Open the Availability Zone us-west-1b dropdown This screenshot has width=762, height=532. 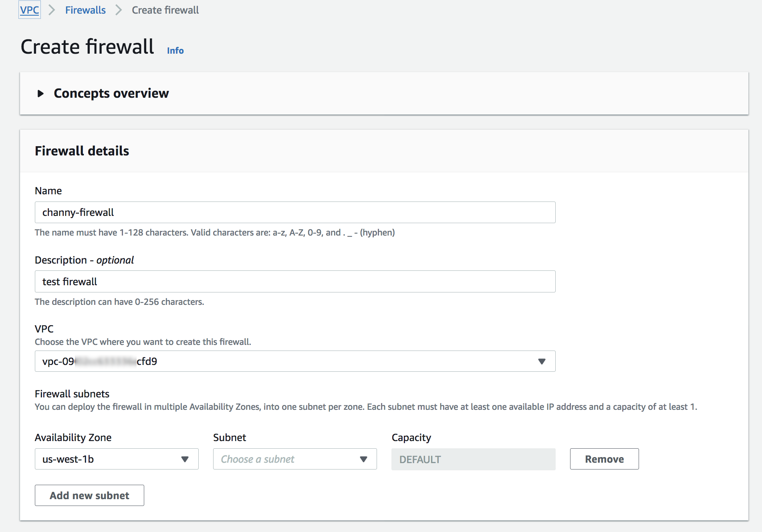[117, 459]
